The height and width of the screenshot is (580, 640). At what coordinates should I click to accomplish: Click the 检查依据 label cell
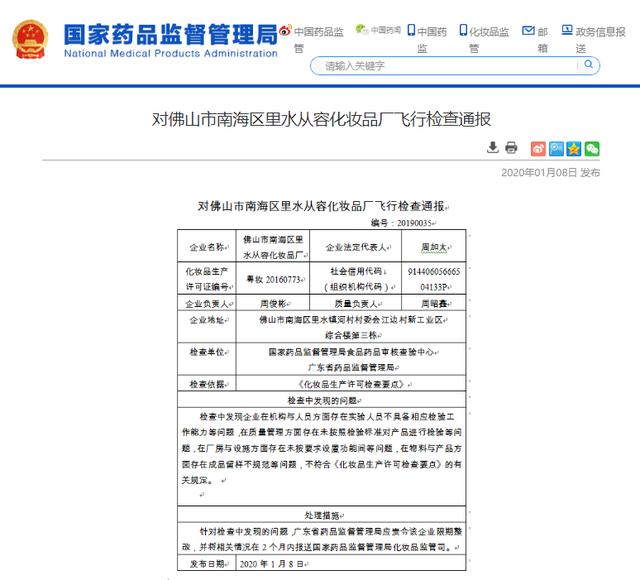[207, 384]
